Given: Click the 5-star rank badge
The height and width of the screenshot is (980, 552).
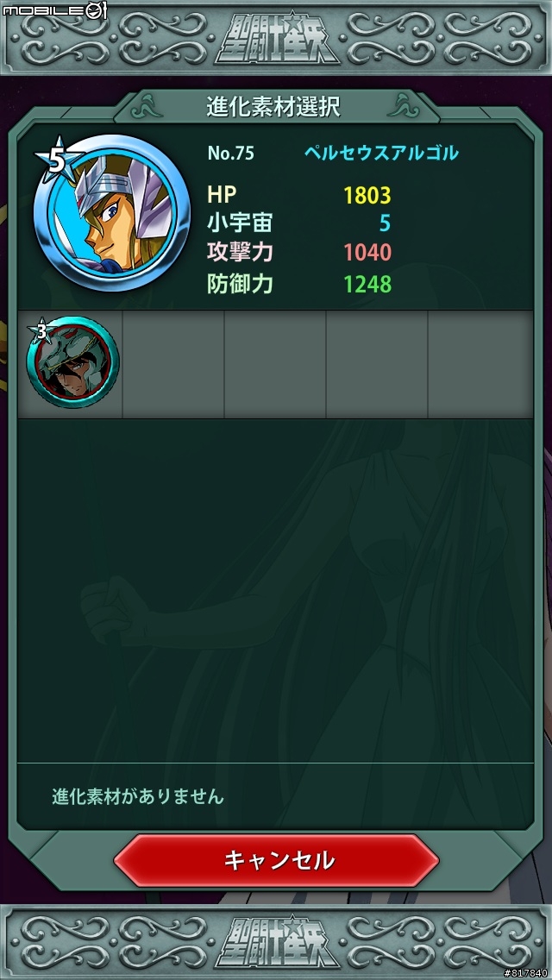Looking at the screenshot, I should 57,161.
